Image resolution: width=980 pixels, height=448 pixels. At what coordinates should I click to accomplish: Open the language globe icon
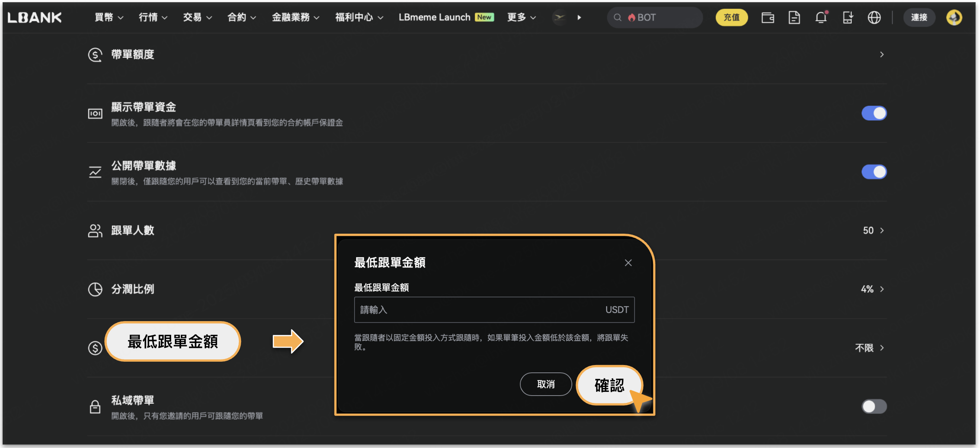pos(874,17)
